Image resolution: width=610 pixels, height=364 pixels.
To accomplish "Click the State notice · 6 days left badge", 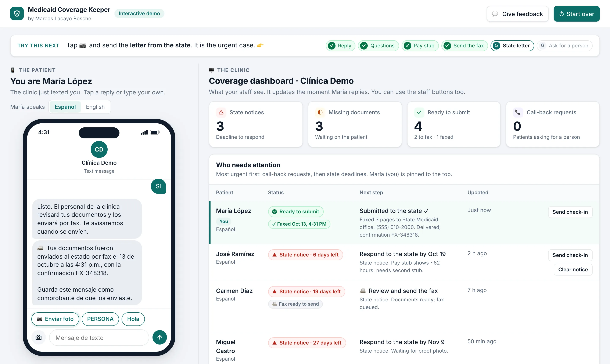I will pyautogui.click(x=305, y=255).
